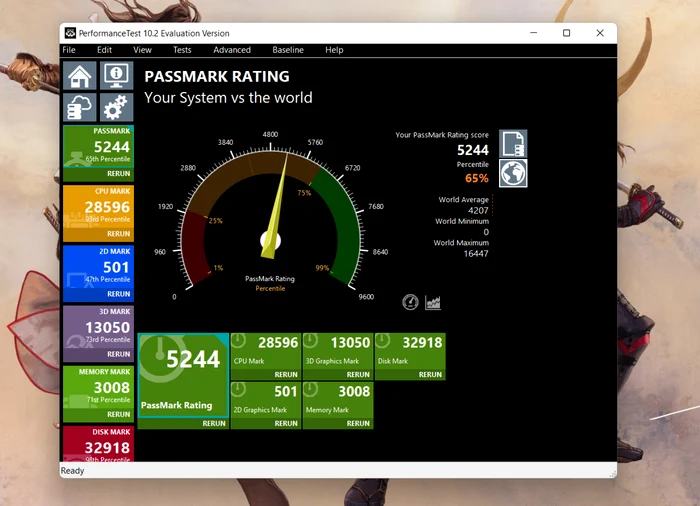
Task: Click the 'Your System vs the world' subtitle
Action: [x=228, y=98]
